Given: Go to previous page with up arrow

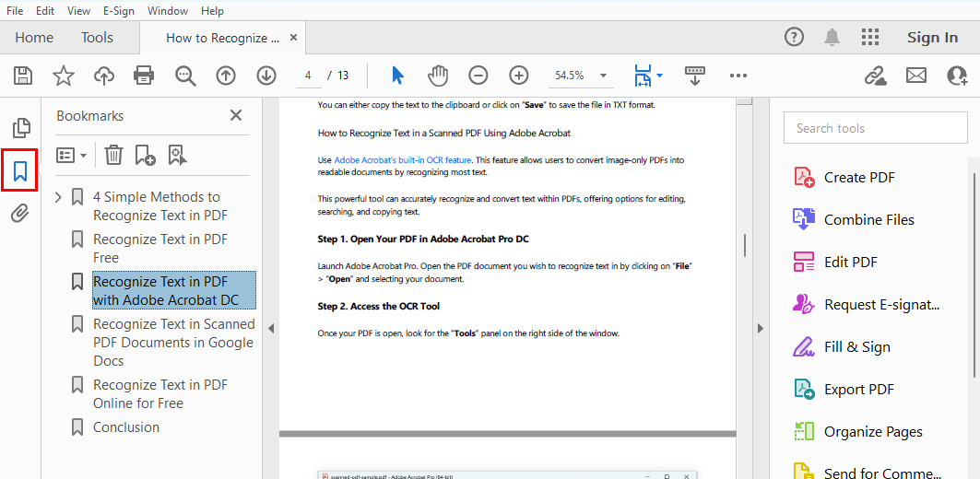Looking at the screenshot, I should 226,76.
